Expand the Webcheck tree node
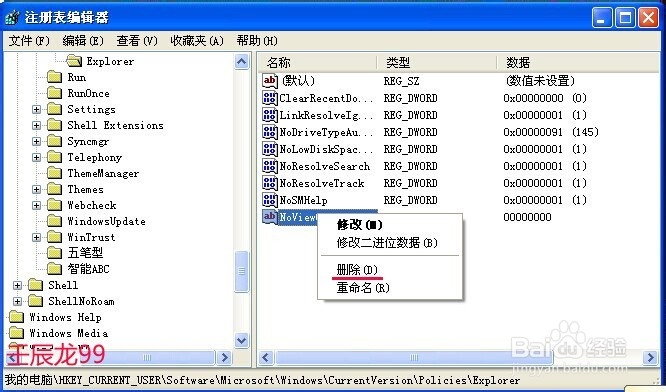The image size is (666, 392). click(x=37, y=206)
